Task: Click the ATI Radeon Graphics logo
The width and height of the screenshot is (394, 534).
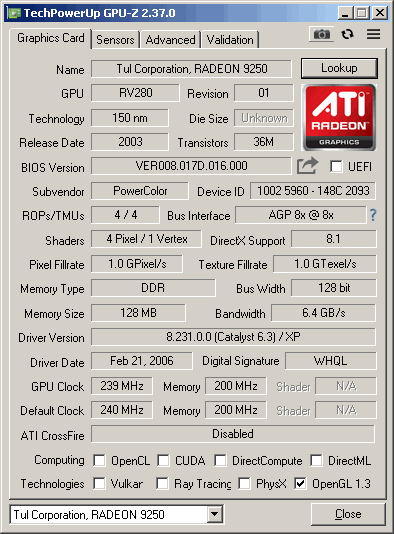Action: click(x=339, y=117)
